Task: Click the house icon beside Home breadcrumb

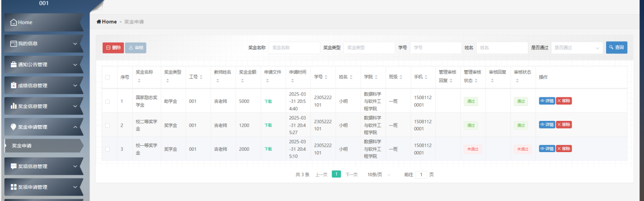Action: point(99,22)
